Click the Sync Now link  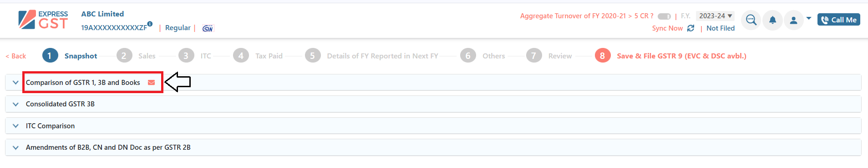tap(667, 28)
